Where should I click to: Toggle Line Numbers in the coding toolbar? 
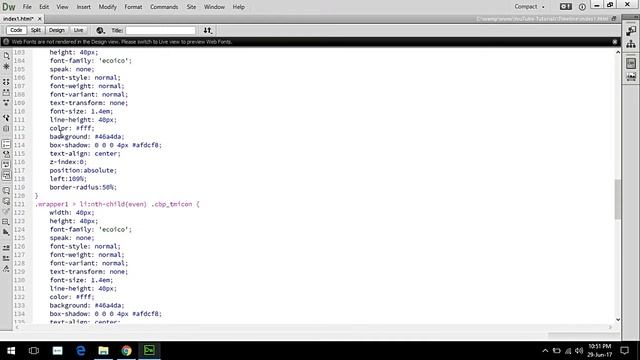(x=6, y=144)
